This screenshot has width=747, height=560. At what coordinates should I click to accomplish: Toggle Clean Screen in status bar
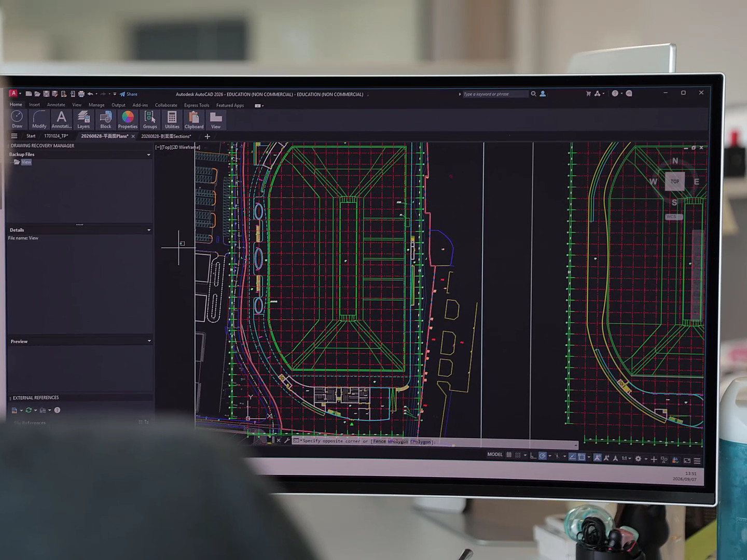point(687,460)
